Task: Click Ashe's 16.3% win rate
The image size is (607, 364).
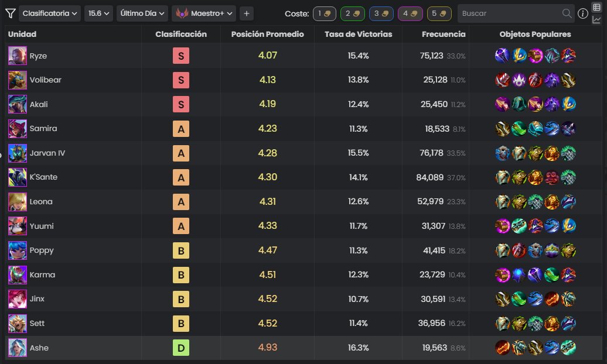Action: click(358, 348)
